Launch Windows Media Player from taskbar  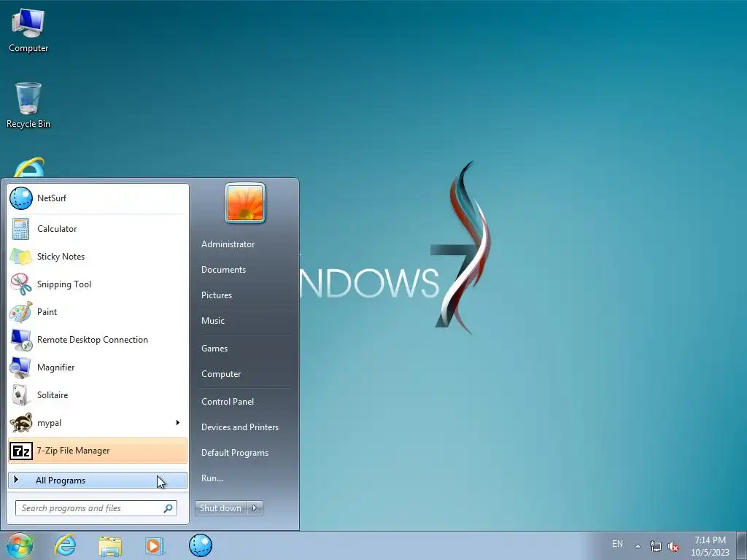tap(155, 545)
